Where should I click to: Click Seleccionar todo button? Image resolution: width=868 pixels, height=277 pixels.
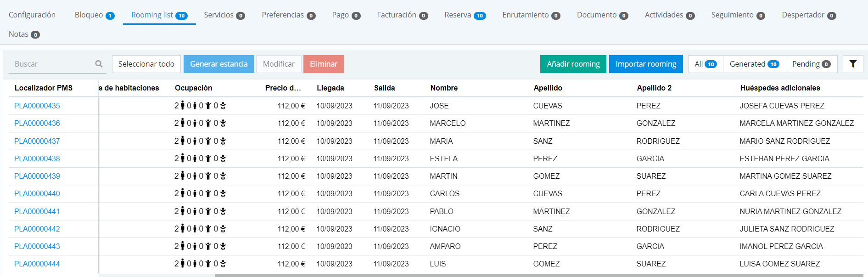coord(146,64)
